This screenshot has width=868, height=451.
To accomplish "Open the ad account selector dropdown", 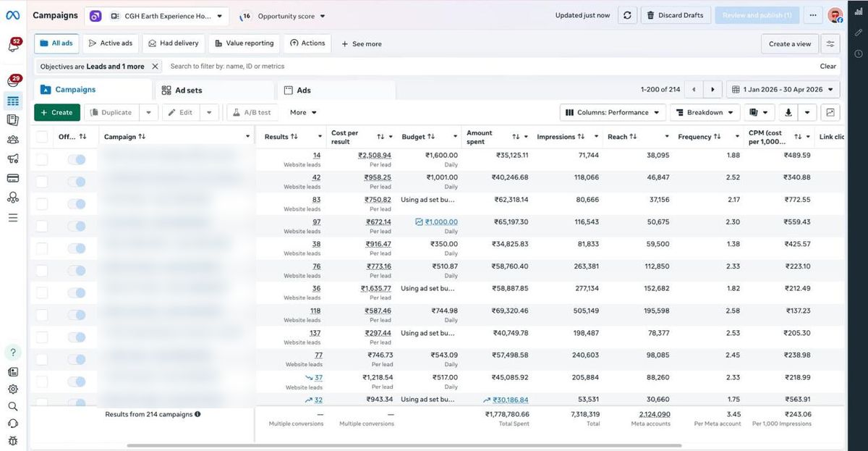I will 157,16.
